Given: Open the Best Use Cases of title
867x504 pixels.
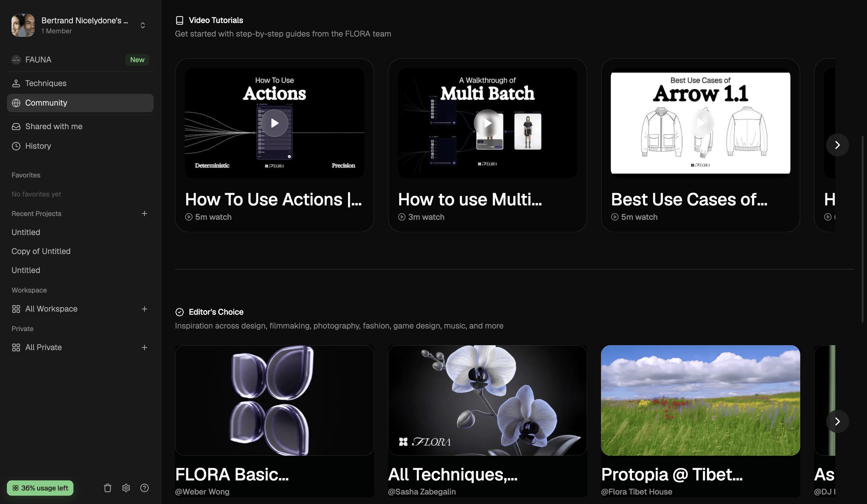Looking at the screenshot, I should [689, 199].
